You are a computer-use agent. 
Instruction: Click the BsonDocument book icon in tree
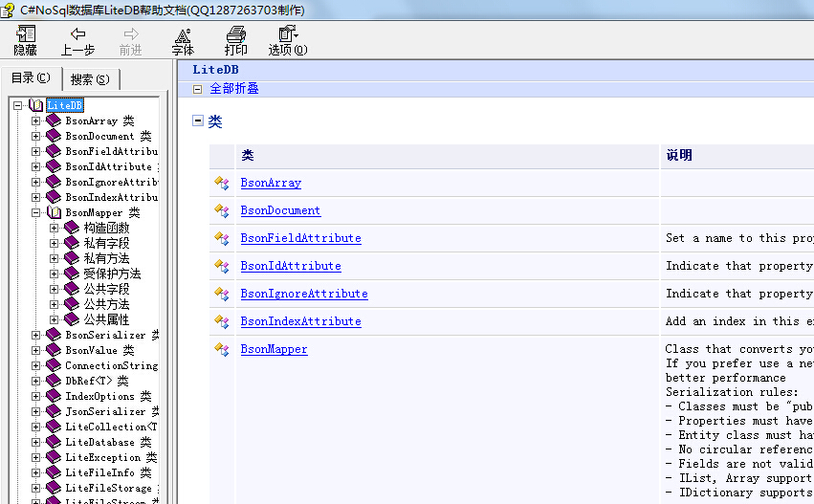[x=54, y=136]
